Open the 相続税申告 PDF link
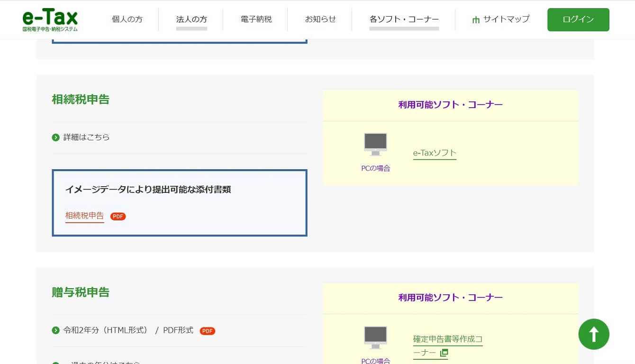The height and width of the screenshot is (364, 635). pos(84,216)
